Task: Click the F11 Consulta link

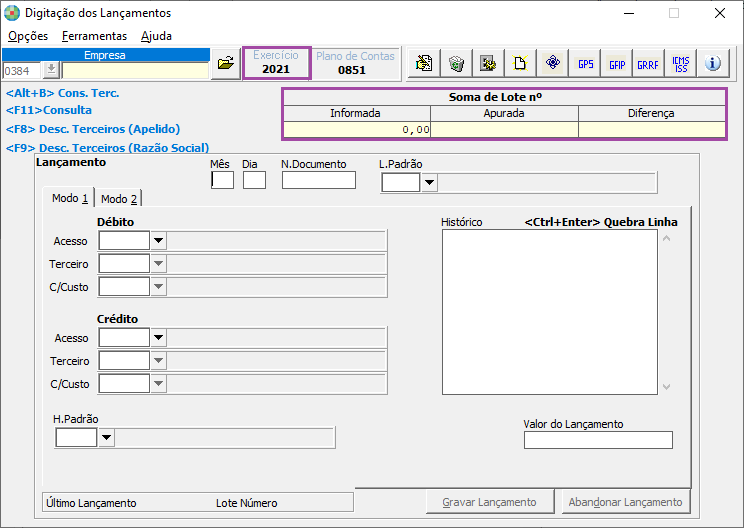Action: [x=49, y=110]
